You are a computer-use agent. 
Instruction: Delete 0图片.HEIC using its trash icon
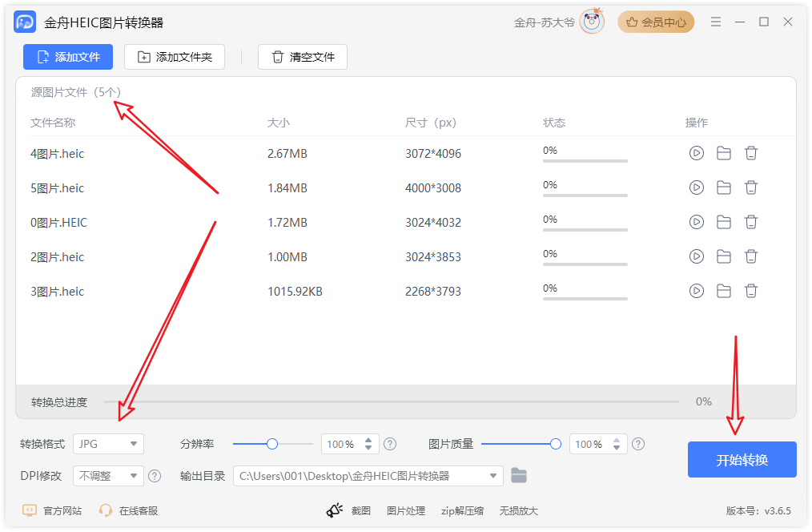750,222
